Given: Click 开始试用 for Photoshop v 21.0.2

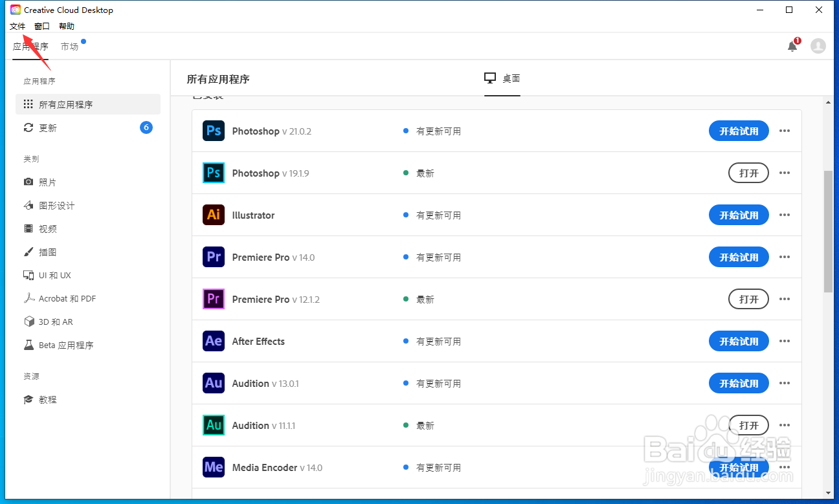Looking at the screenshot, I should coord(739,131).
